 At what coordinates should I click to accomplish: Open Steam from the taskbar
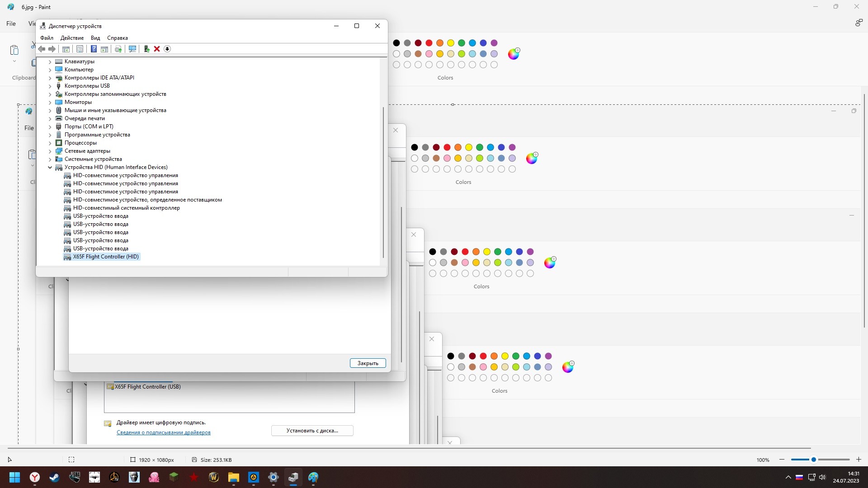pos(55,477)
